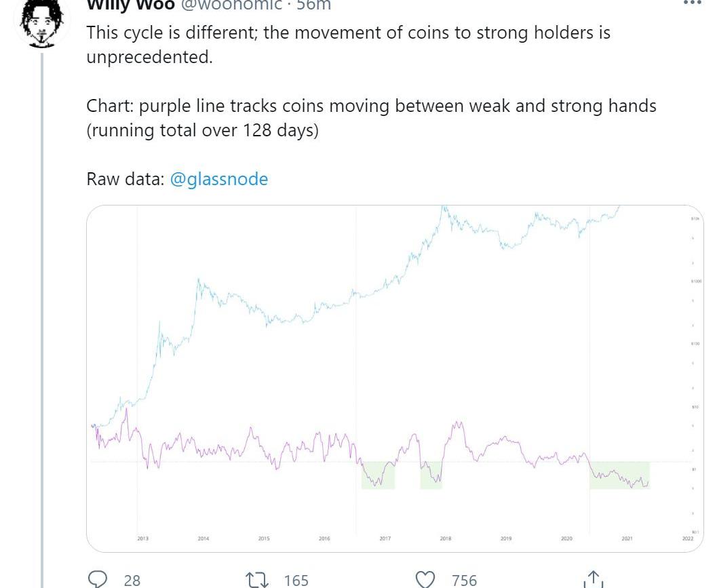Click the vertical thread line below avatar
Screen dimensions: 717x588
point(42,305)
